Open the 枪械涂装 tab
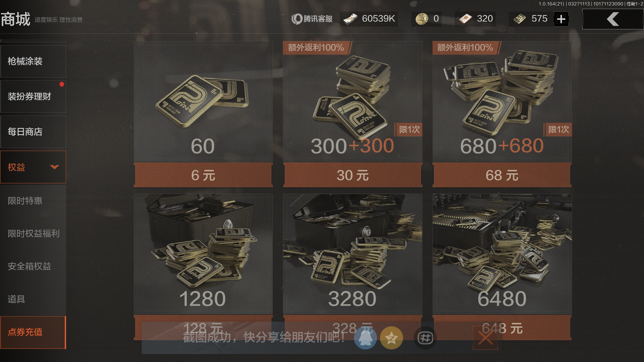This screenshot has width=644, height=362. 33,61
